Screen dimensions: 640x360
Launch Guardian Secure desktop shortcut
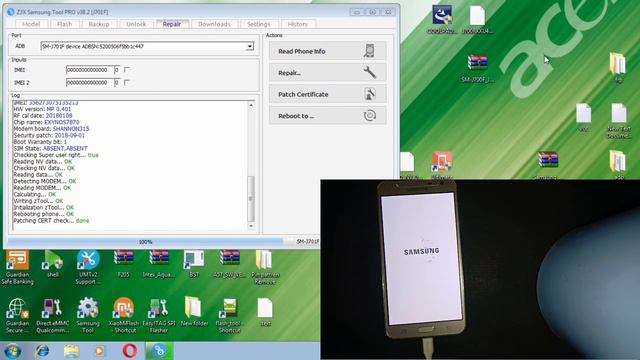click(17, 316)
